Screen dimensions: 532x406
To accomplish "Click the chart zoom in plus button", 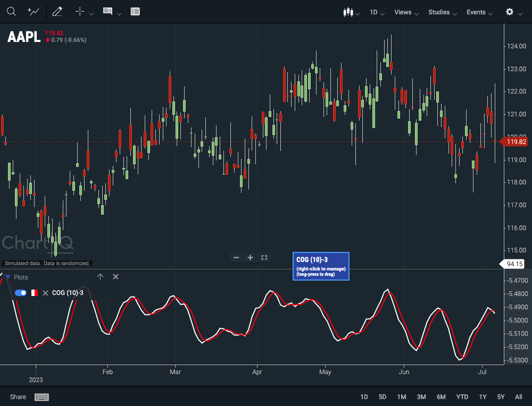I will click(250, 258).
